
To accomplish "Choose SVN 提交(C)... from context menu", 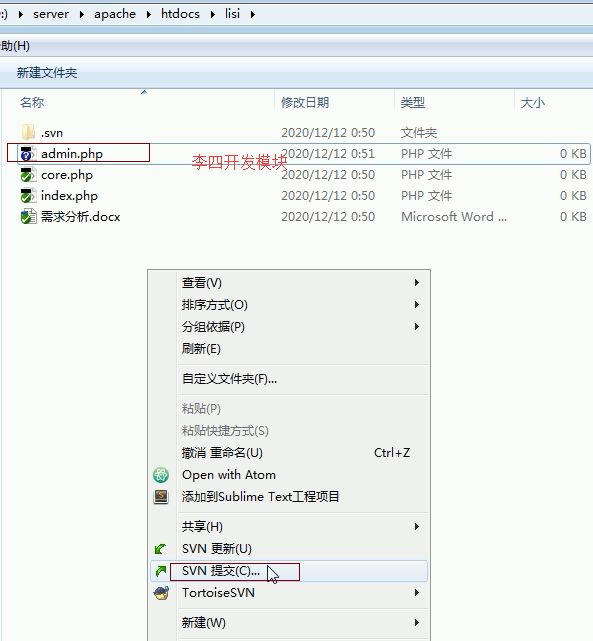I will click(289, 571).
